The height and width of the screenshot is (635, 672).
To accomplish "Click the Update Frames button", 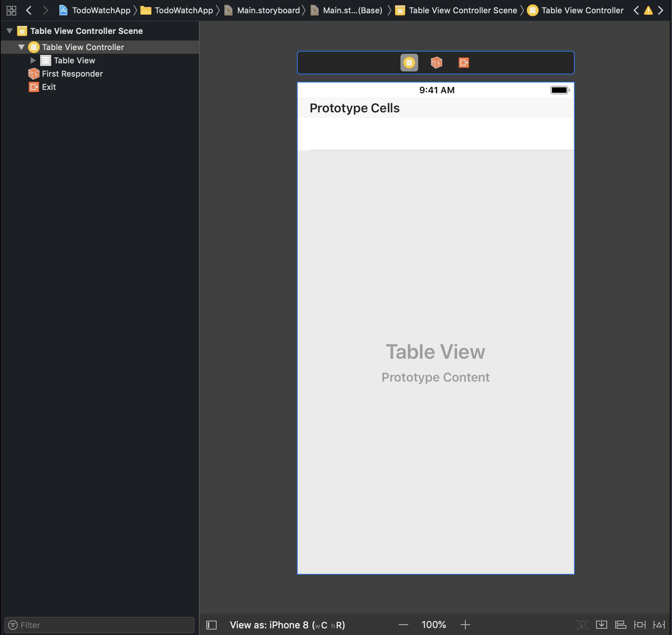I will coord(582,625).
